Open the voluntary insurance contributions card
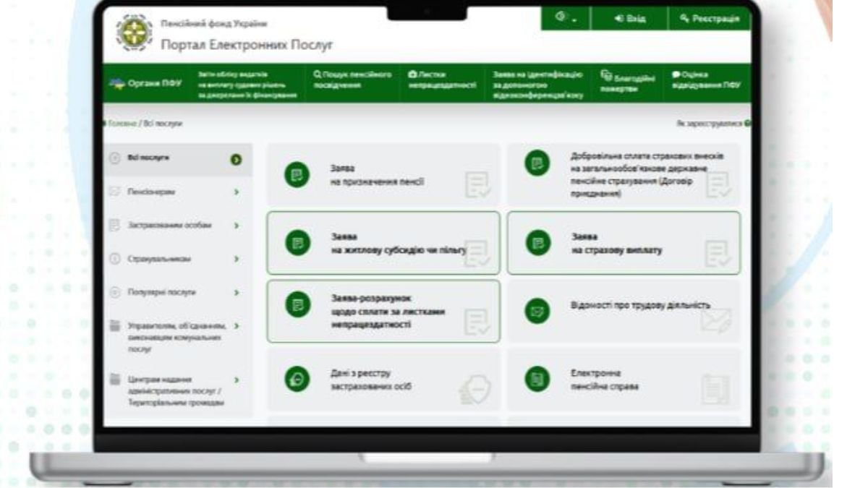868x488 pixels. pyautogui.click(x=624, y=174)
